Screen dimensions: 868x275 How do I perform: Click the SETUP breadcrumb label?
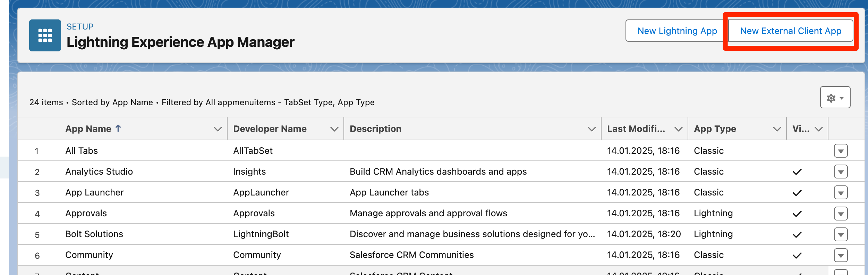80,27
